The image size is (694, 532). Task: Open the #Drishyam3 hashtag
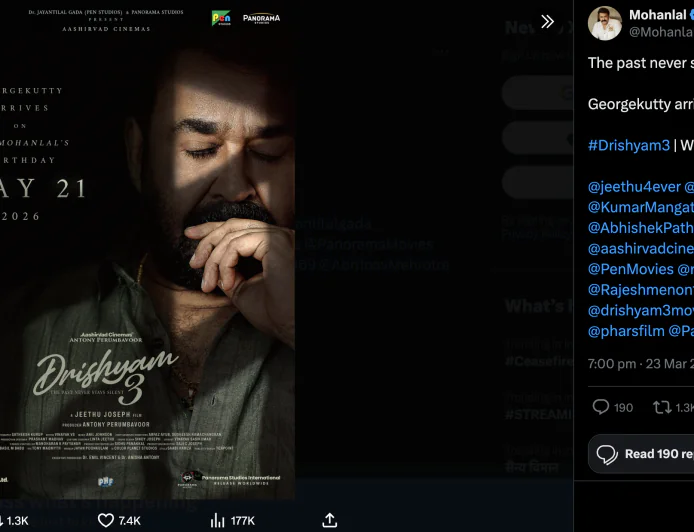[628, 146]
